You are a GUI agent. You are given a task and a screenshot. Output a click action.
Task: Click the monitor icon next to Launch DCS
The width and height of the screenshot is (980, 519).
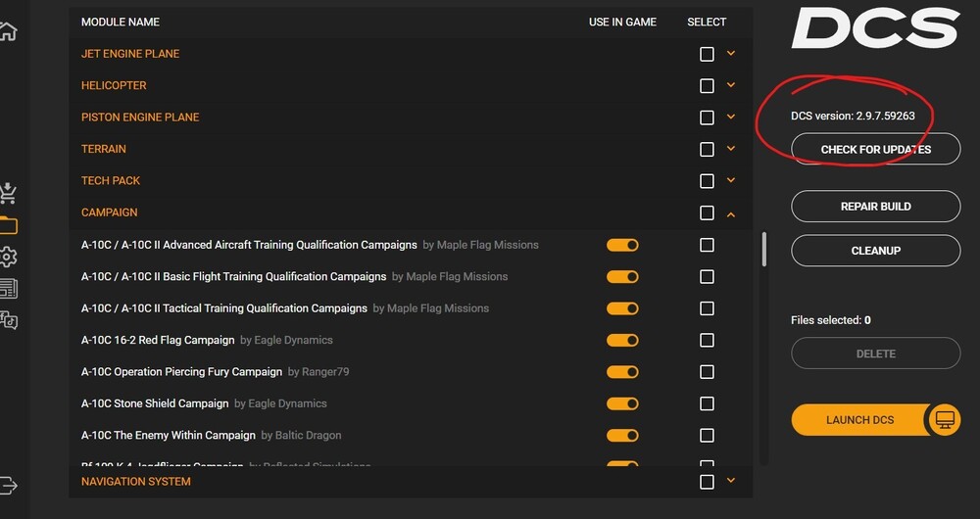(x=945, y=420)
